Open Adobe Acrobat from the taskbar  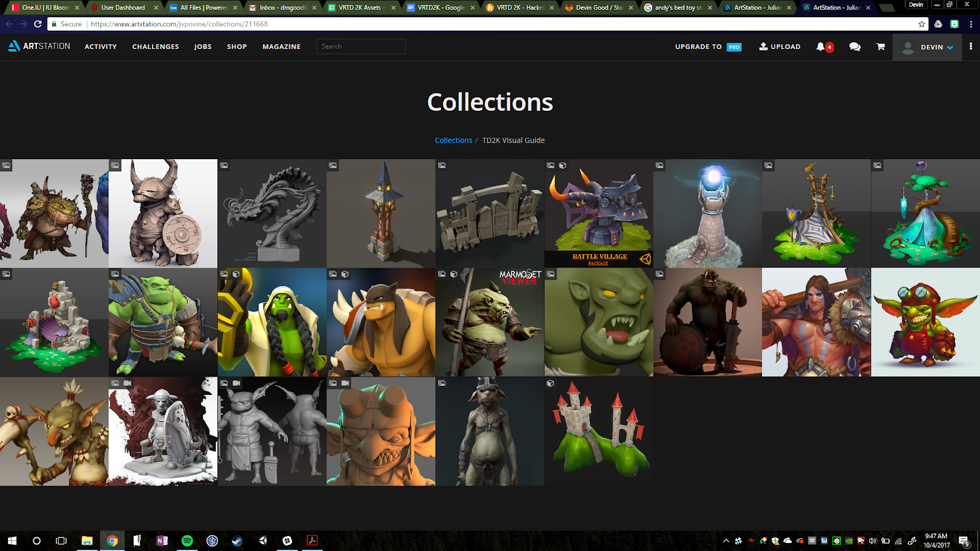click(x=312, y=541)
